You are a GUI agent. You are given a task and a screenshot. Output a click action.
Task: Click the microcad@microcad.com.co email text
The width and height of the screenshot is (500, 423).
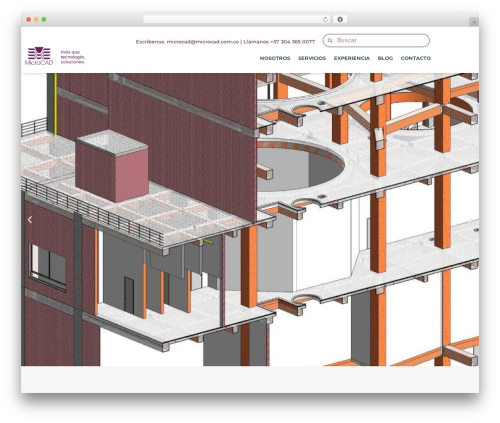[203, 42]
